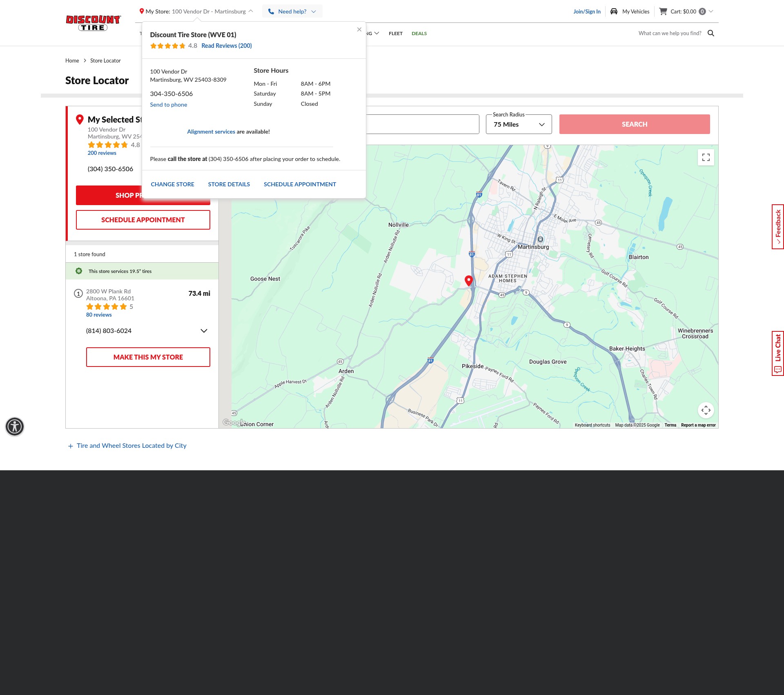Click Send to phone link
784x695 pixels.
pos(169,105)
